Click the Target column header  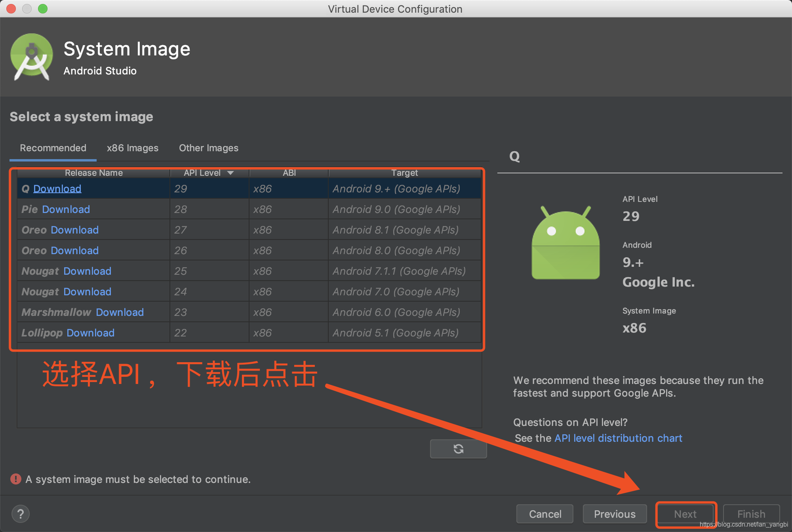coord(405,173)
